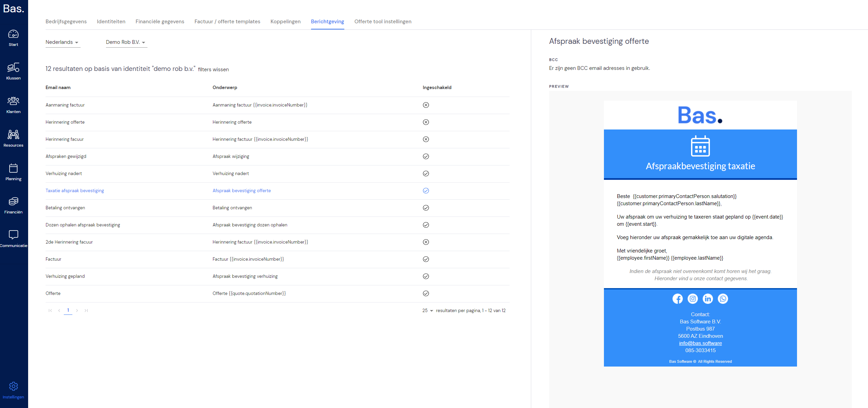Click the filters wissen link

tap(213, 70)
